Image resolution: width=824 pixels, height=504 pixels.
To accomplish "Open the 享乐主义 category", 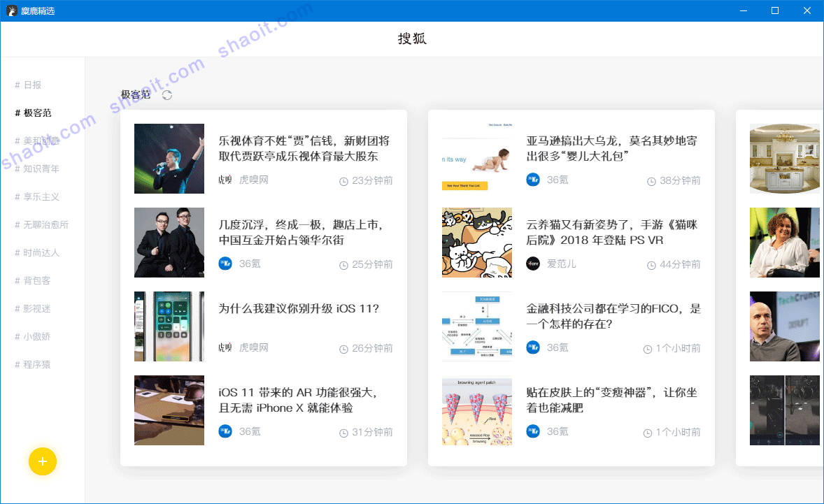I will point(37,197).
